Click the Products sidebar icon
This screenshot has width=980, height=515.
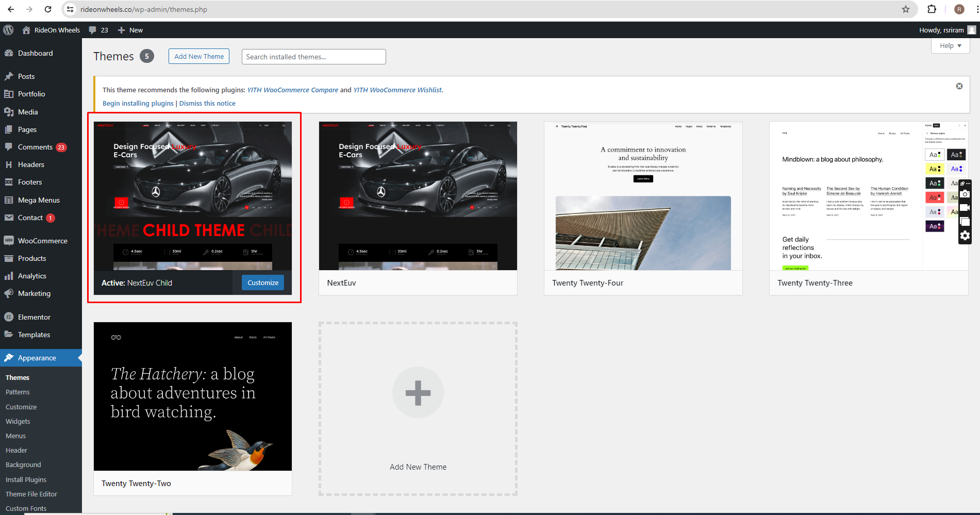(9, 258)
